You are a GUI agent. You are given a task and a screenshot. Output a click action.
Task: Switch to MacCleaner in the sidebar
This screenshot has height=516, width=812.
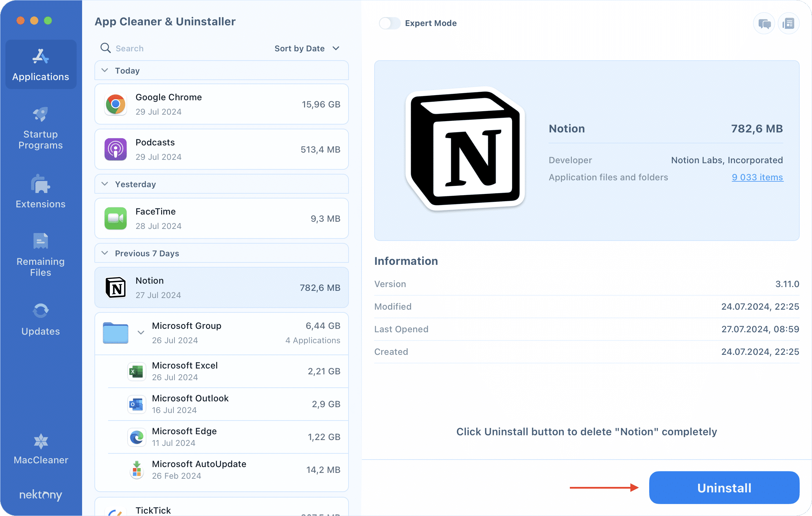tap(40, 449)
